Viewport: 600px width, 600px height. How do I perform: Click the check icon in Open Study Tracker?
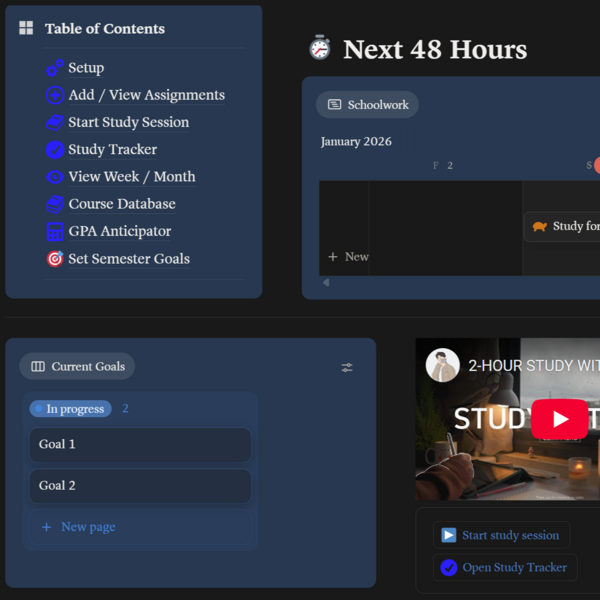pos(448,567)
